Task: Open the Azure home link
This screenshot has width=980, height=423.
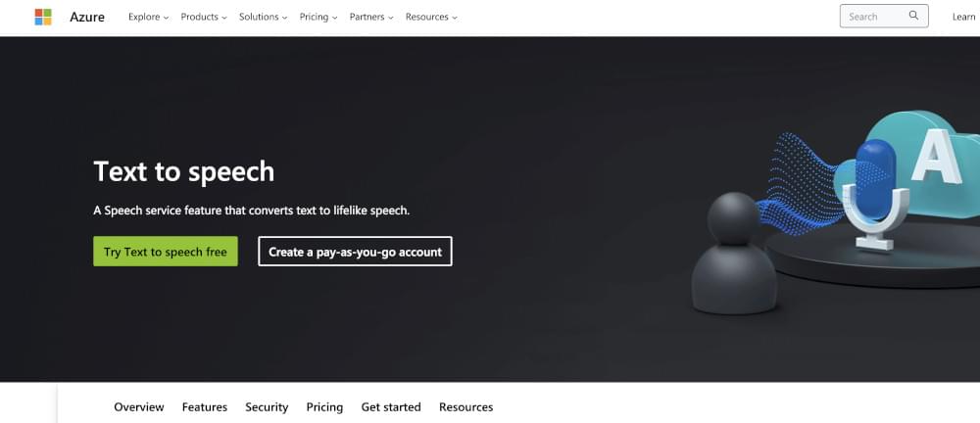Action: (x=87, y=17)
